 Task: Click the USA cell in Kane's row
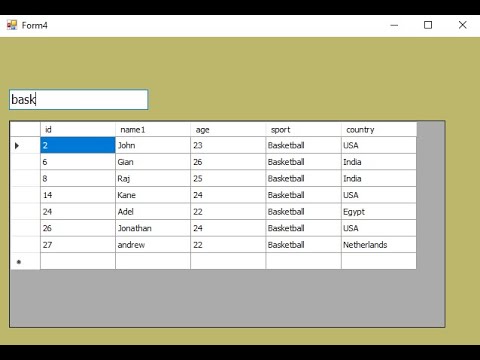tap(379, 195)
